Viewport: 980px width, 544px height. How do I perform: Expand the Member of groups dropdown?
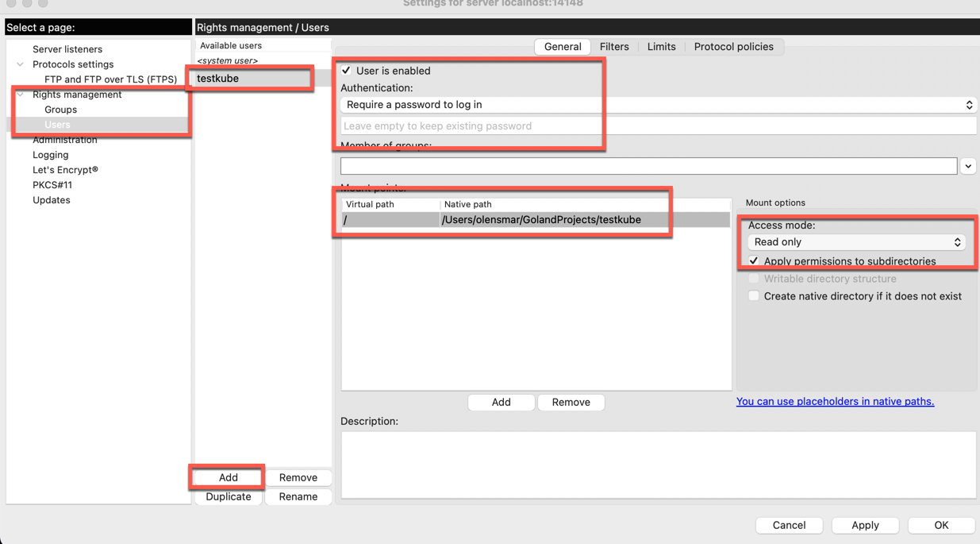(968, 165)
